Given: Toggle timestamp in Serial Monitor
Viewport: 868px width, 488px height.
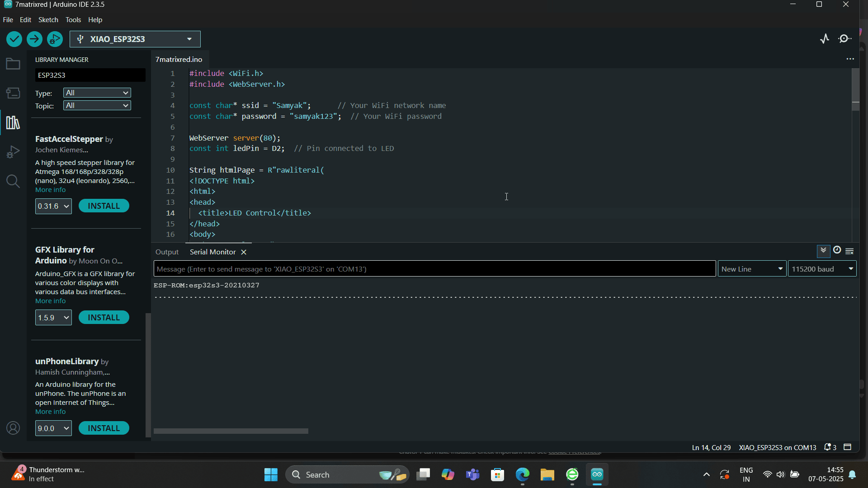Looking at the screenshot, I should click(837, 250).
